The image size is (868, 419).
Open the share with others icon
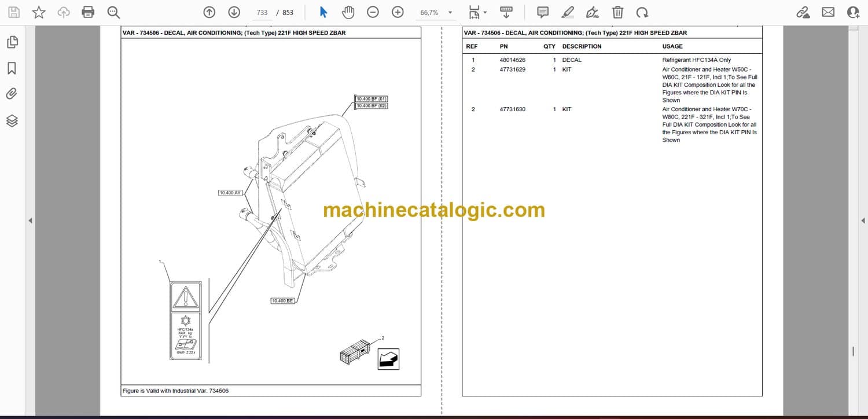click(x=853, y=12)
